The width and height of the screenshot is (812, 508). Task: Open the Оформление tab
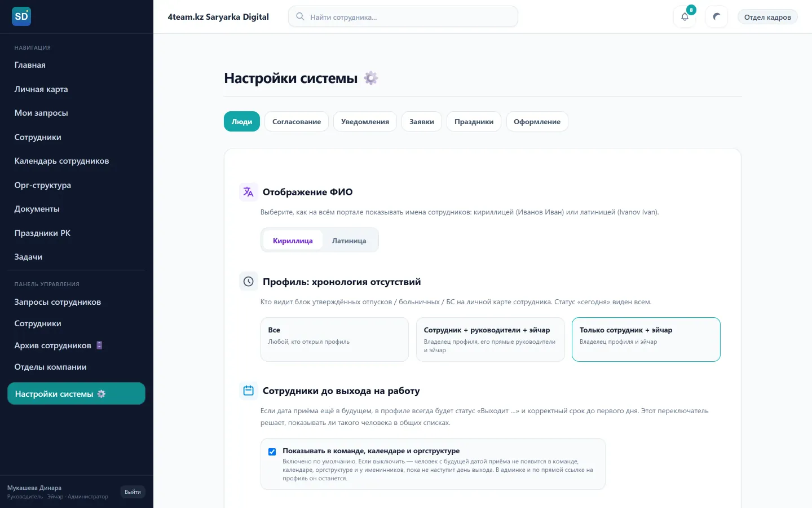pyautogui.click(x=537, y=121)
